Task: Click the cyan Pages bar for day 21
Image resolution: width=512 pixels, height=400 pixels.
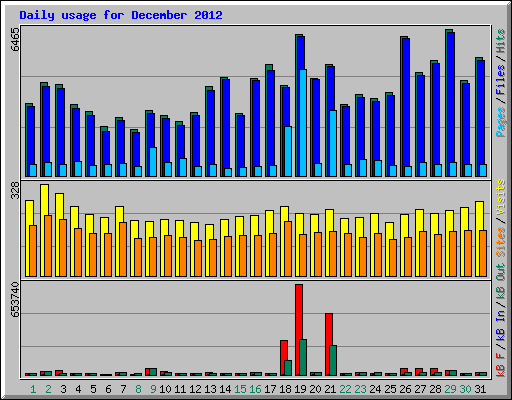Action: [333, 143]
